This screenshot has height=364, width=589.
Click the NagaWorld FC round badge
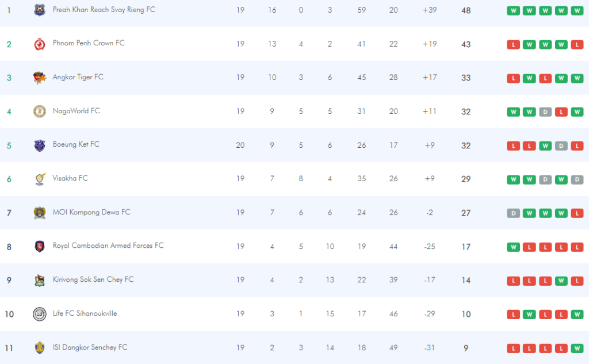click(39, 112)
